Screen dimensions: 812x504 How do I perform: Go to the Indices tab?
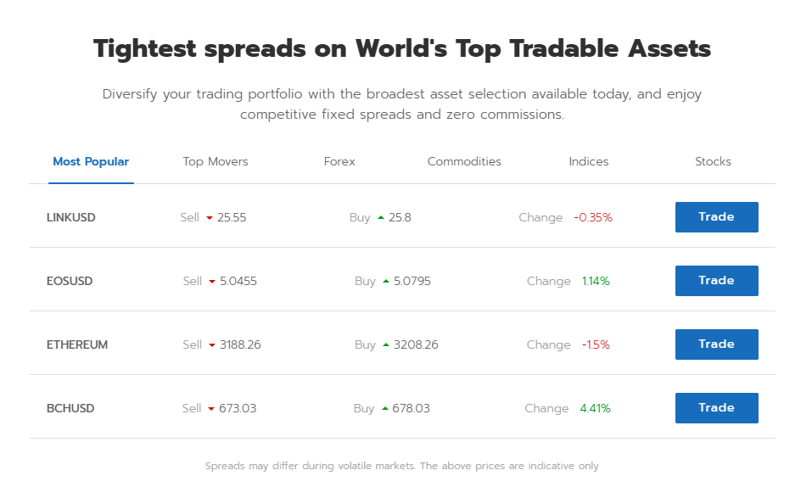pyautogui.click(x=588, y=161)
